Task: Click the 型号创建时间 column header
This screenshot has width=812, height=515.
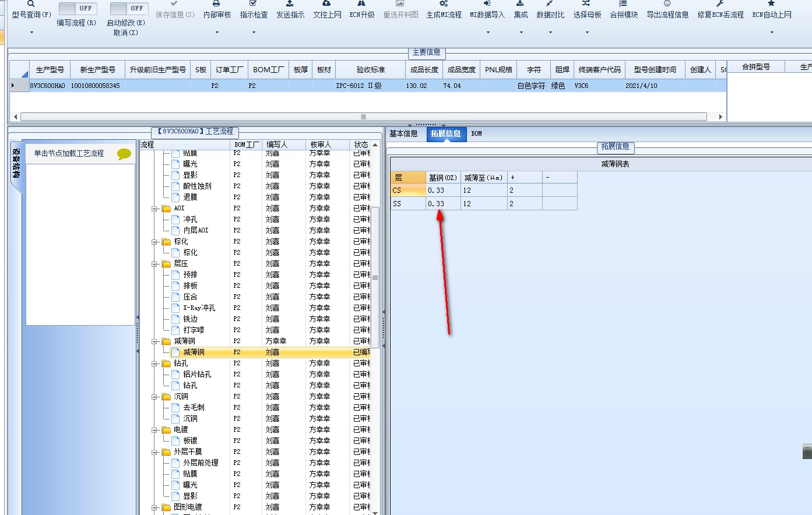Action: (x=655, y=69)
